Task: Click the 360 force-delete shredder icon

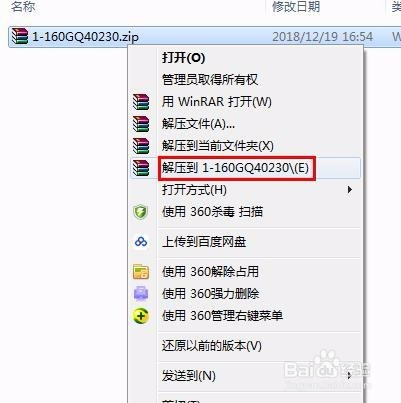Action: click(141, 294)
